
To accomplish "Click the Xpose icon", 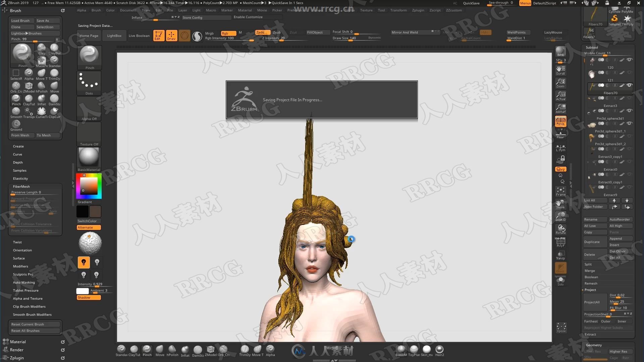I will pos(561,327).
